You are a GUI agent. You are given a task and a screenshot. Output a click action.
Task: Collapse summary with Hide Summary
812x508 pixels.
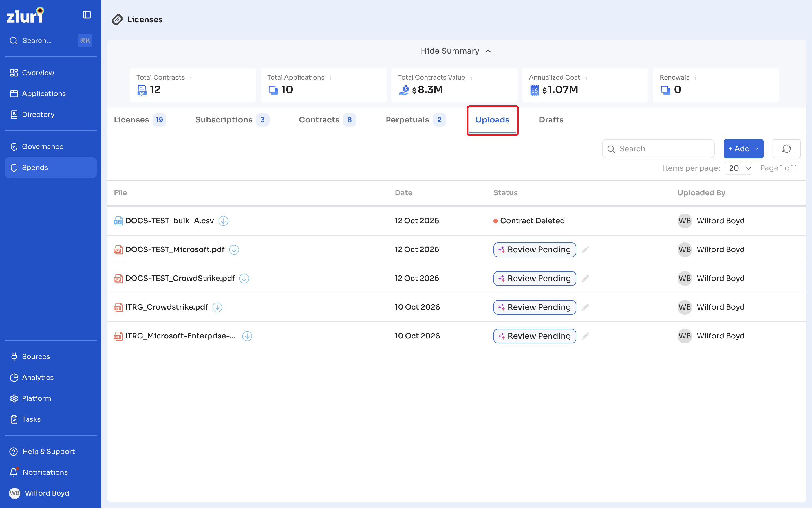point(456,51)
